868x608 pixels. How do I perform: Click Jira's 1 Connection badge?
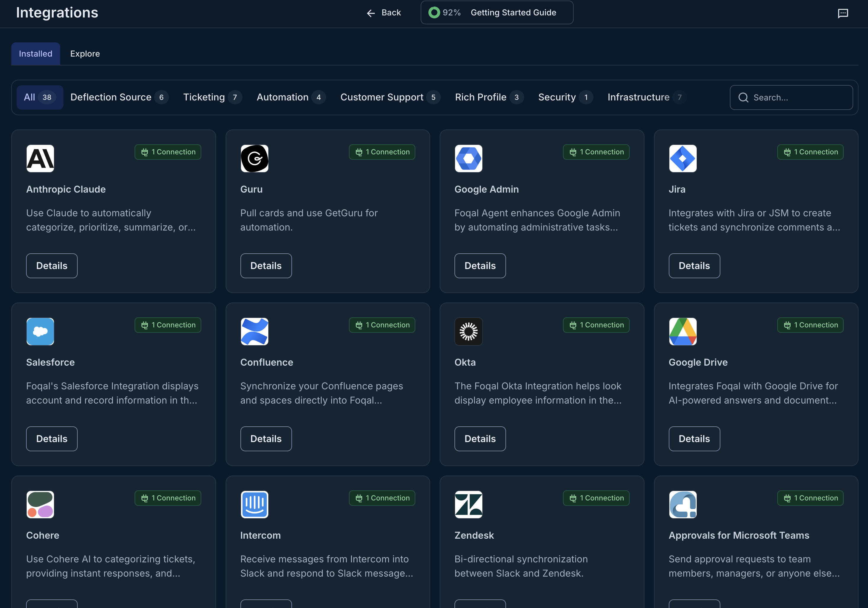tap(810, 152)
